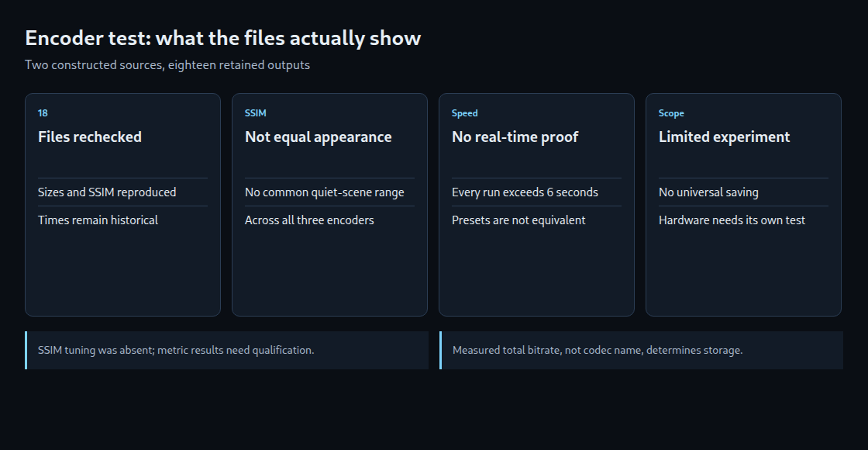The height and width of the screenshot is (450, 868).
Task: Click 'Across all three encoders' row
Action: [x=330, y=220]
